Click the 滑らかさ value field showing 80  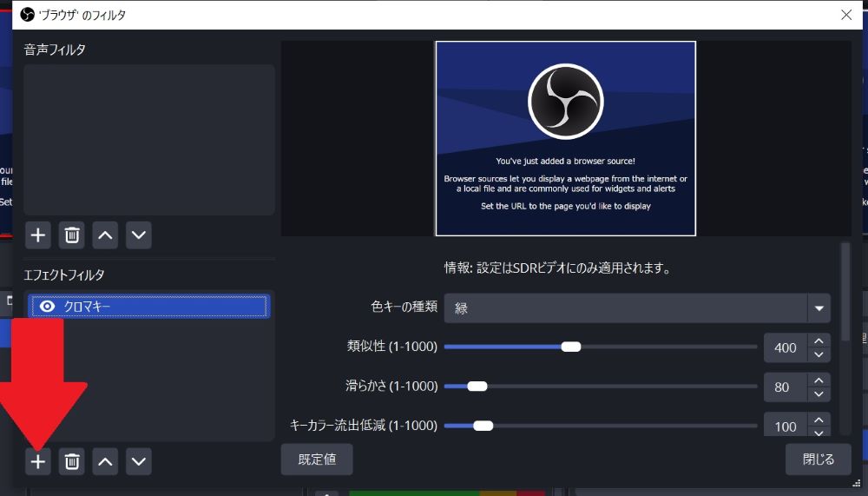point(786,387)
